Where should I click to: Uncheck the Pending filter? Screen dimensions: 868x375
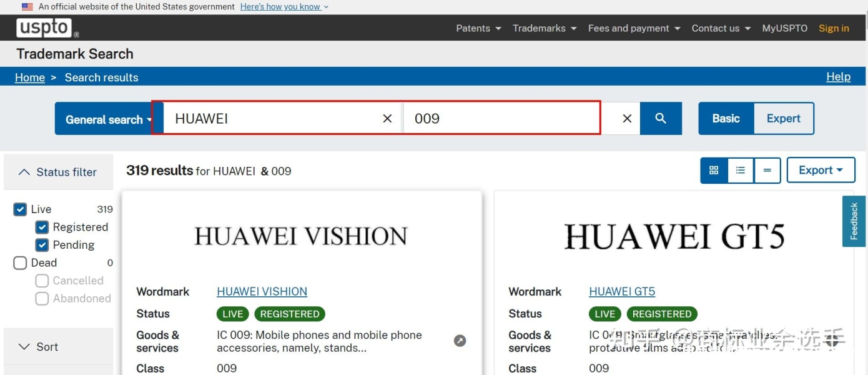pyautogui.click(x=42, y=245)
